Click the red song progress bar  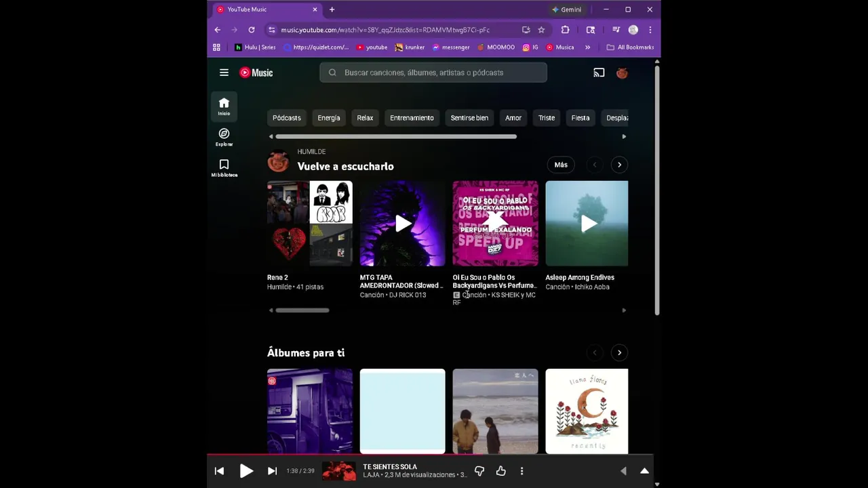[x=430, y=455]
